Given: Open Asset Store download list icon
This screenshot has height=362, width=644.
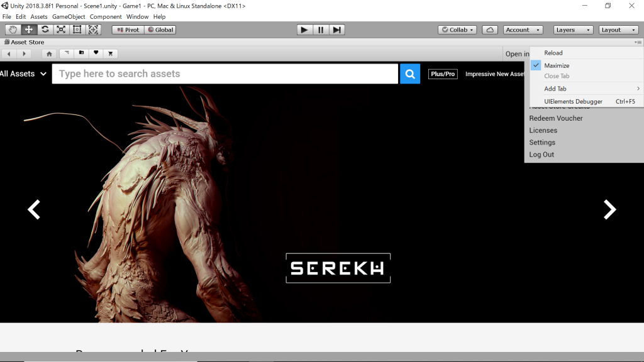Looking at the screenshot, I should (x=67, y=53).
